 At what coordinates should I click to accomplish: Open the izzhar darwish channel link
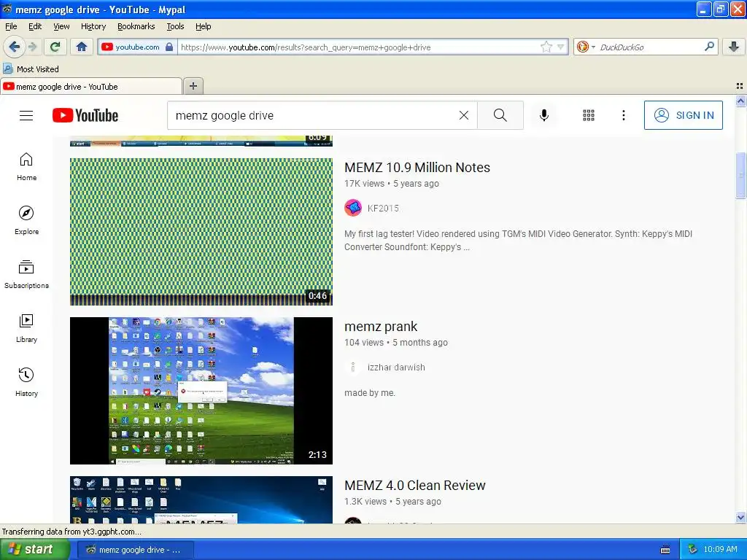click(396, 367)
